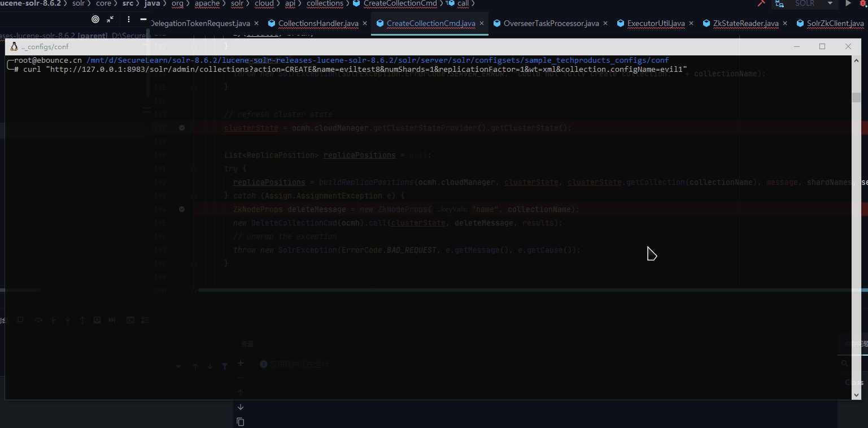The width and height of the screenshot is (868, 428).
Task: Run the SOLR configuration
Action: (x=848, y=3)
